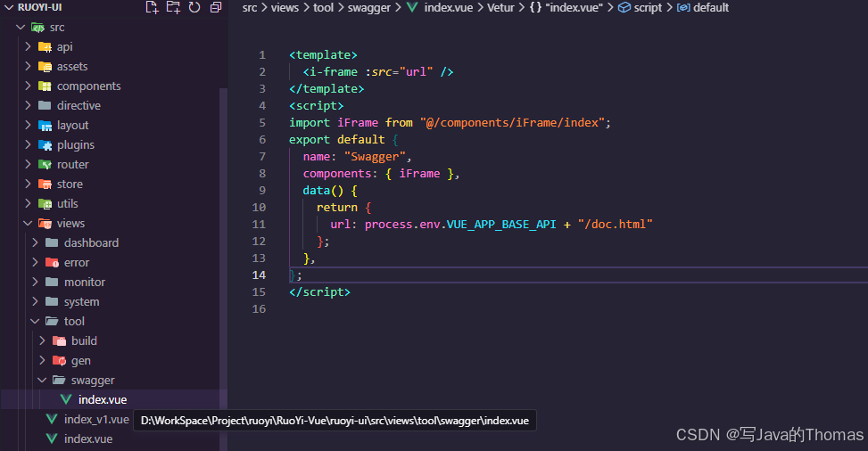Viewport: 868px width, 451px height.
Task: Click the router folder icon
Action: click(x=45, y=164)
